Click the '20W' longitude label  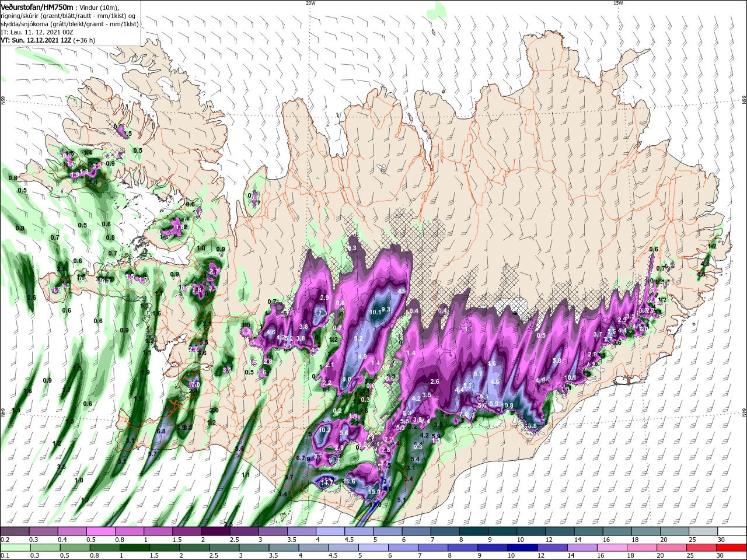(x=310, y=3)
